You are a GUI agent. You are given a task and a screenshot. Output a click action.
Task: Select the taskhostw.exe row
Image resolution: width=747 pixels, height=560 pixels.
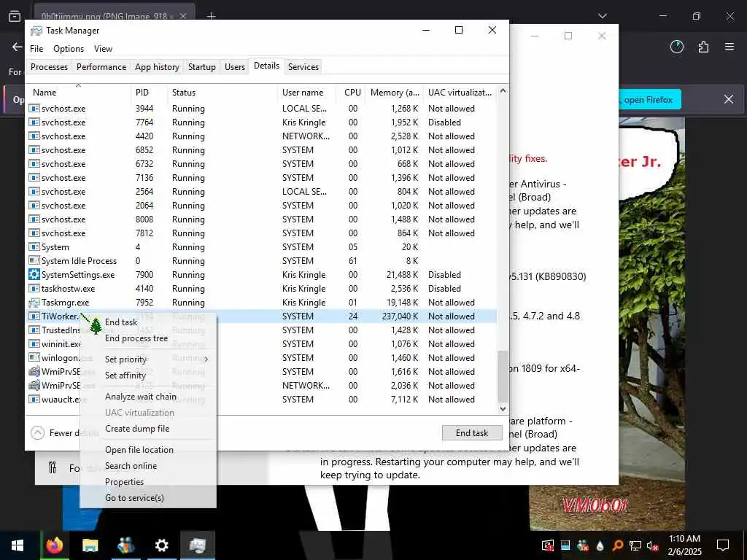(262, 289)
